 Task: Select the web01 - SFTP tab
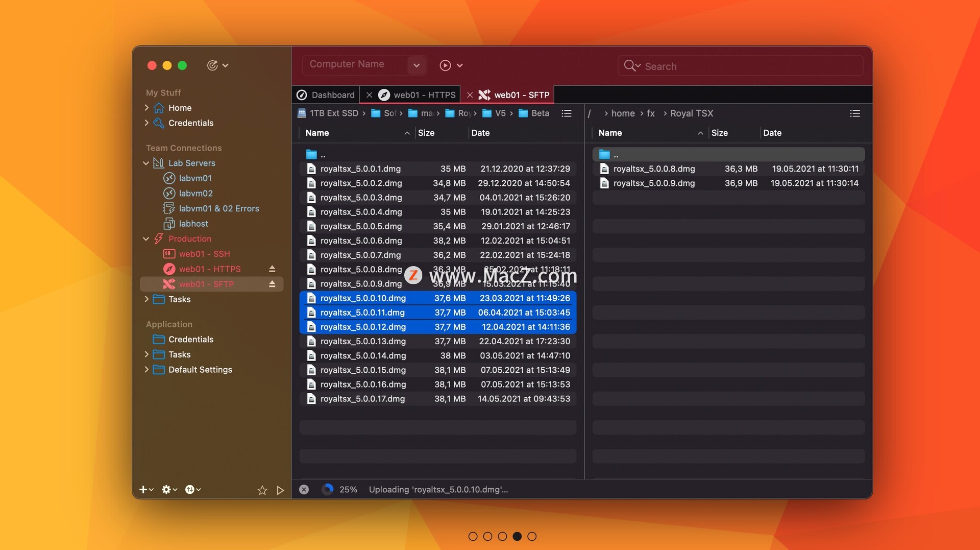[513, 95]
